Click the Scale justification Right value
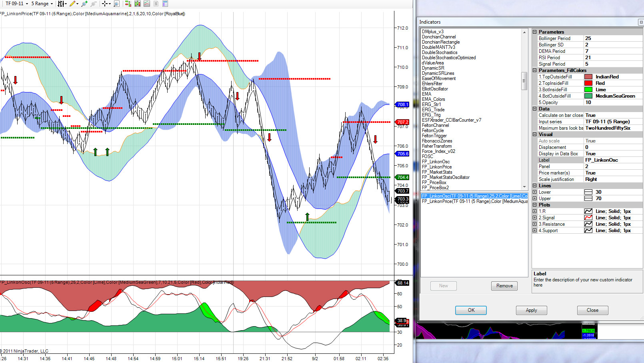 pyautogui.click(x=613, y=179)
